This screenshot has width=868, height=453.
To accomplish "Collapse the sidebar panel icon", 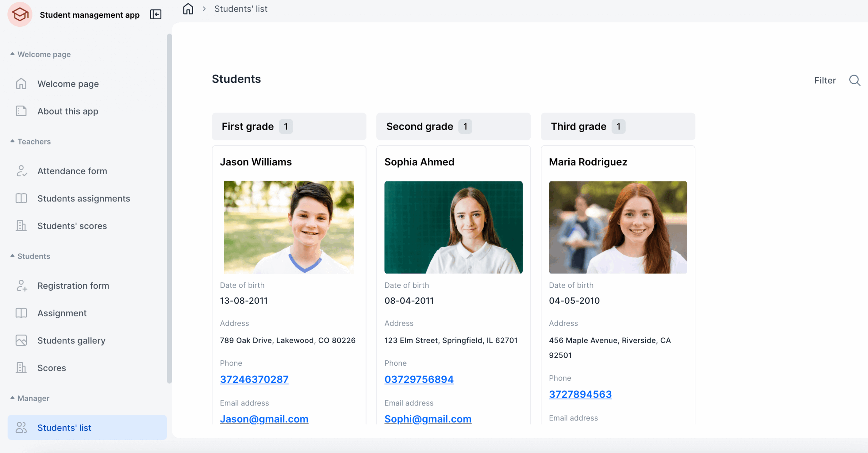I will pos(156,15).
